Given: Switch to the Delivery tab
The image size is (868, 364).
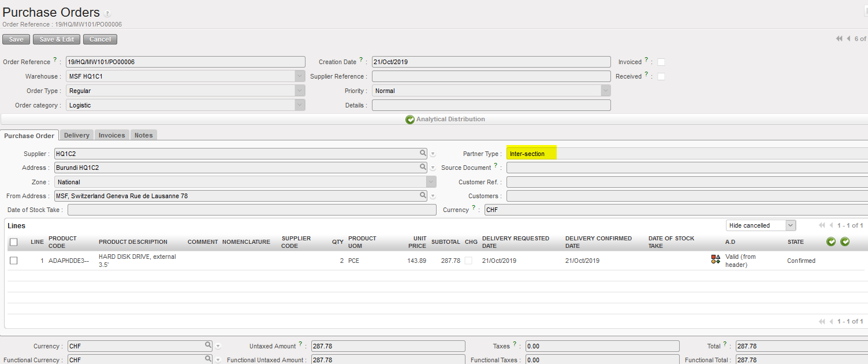Looking at the screenshot, I should tap(77, 135).
